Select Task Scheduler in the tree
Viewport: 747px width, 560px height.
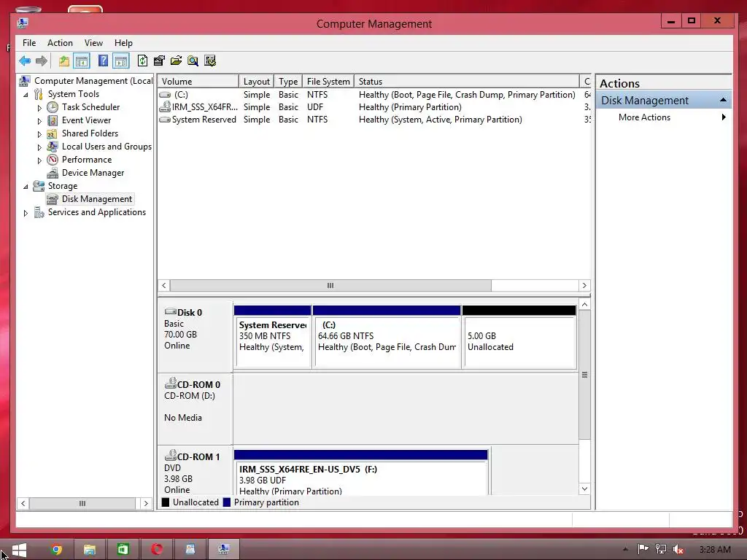[x=90, y=107]
